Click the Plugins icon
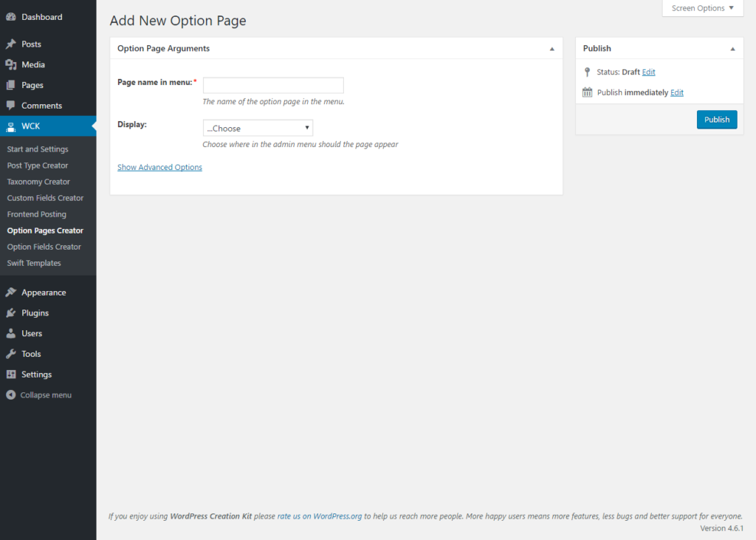756x540 pixels. click(x=11, y=312)
